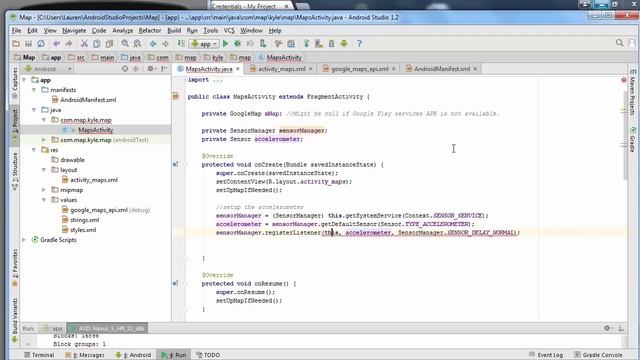The width and height of the screenshot is (640, 360).
Task: Toggle the Terminal tool window
Action: 39,355
